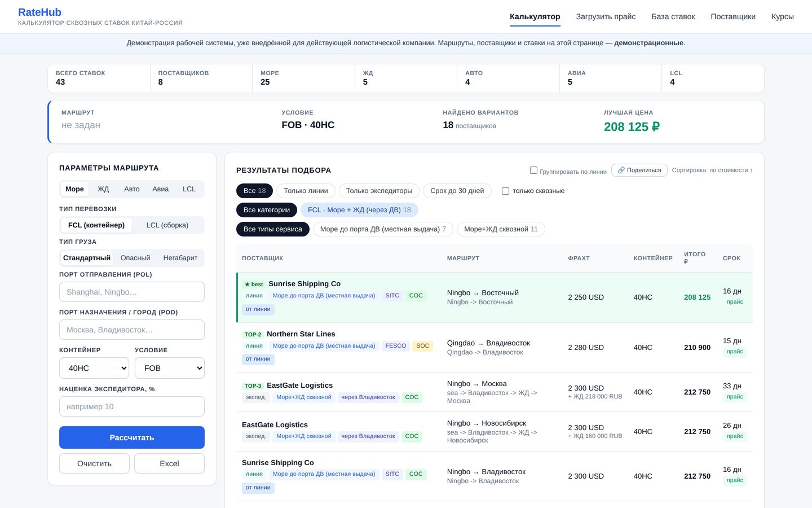The image size is (812, 508).
Task: Filter by Срок до 30 дней
Action: 457,191
